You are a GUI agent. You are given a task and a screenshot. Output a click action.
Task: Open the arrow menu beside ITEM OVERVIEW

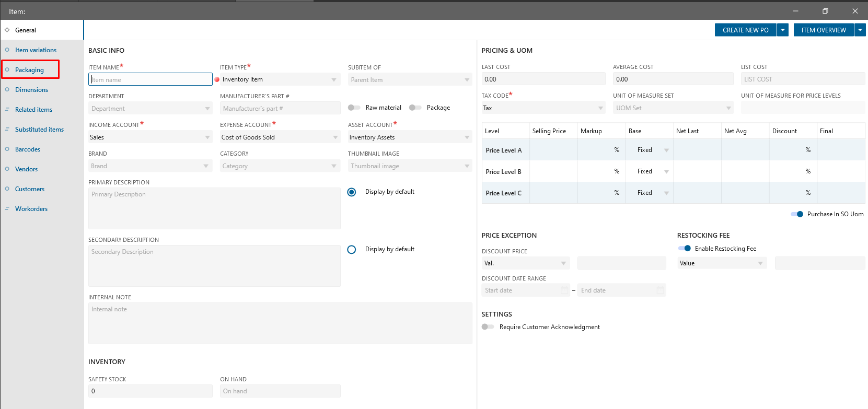(x=860, y=30)
